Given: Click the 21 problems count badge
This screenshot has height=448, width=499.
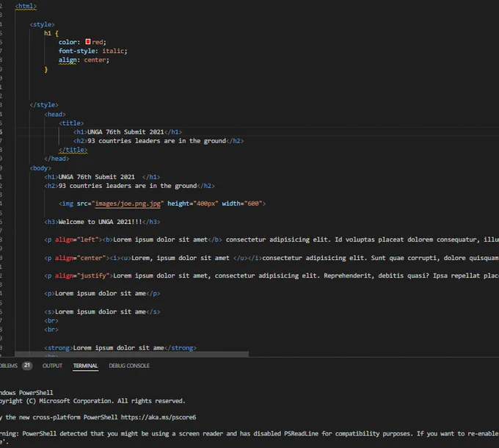Looking at the screenshot, I should [x=27, y=365].
